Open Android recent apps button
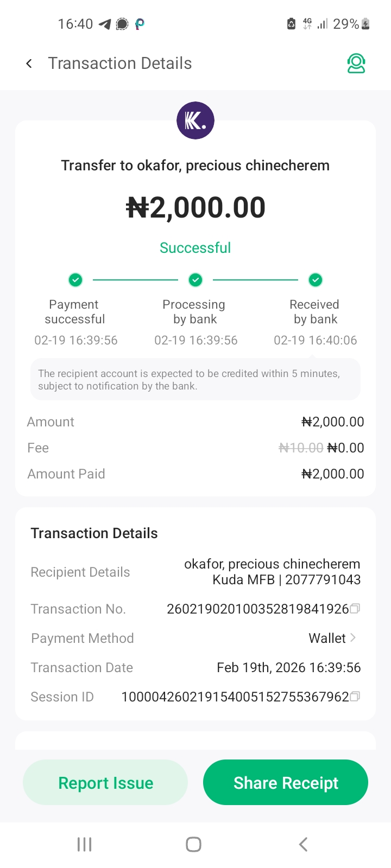391x868 pixels. tap(84, 844)
